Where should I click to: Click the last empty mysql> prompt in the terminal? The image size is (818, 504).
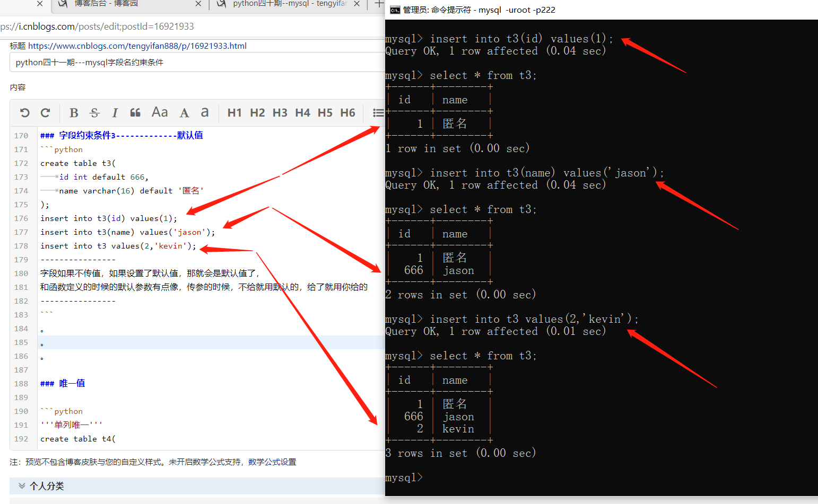[404, 478]
